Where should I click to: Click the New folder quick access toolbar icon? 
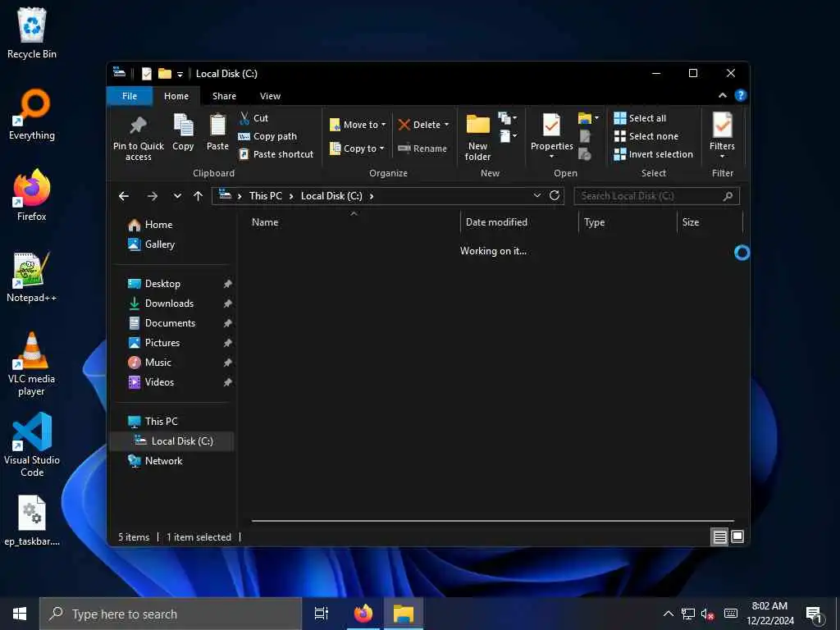tap(164, 73)
